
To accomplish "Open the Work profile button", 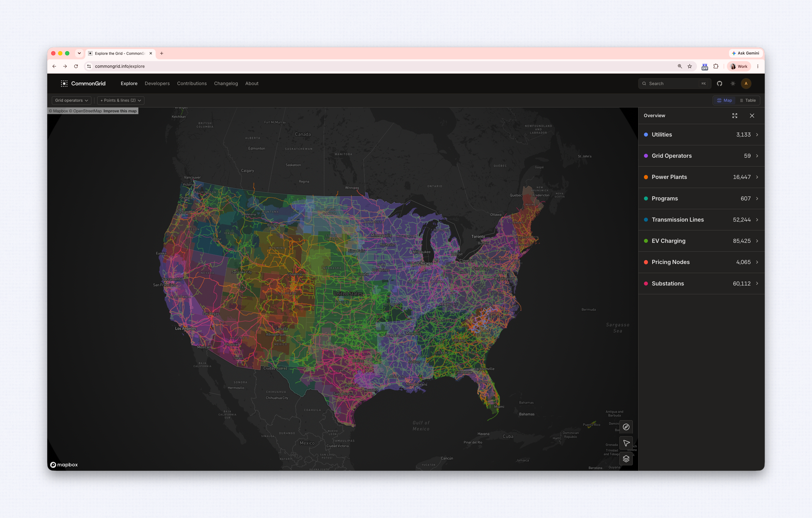I will [739, 66].
